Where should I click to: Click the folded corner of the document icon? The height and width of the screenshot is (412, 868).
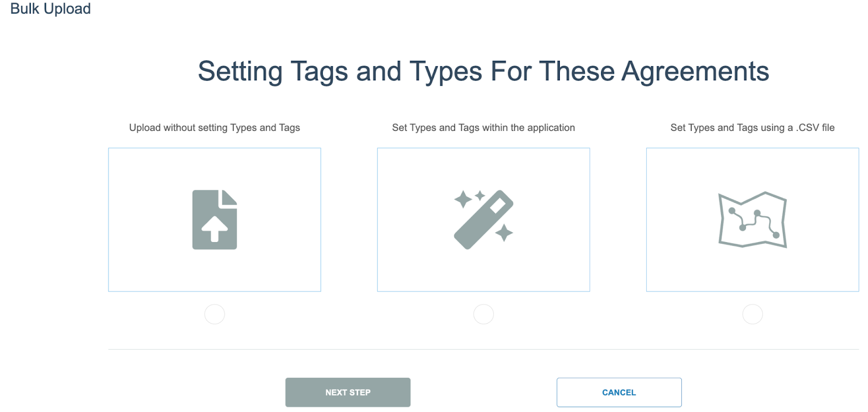point(228,197)
